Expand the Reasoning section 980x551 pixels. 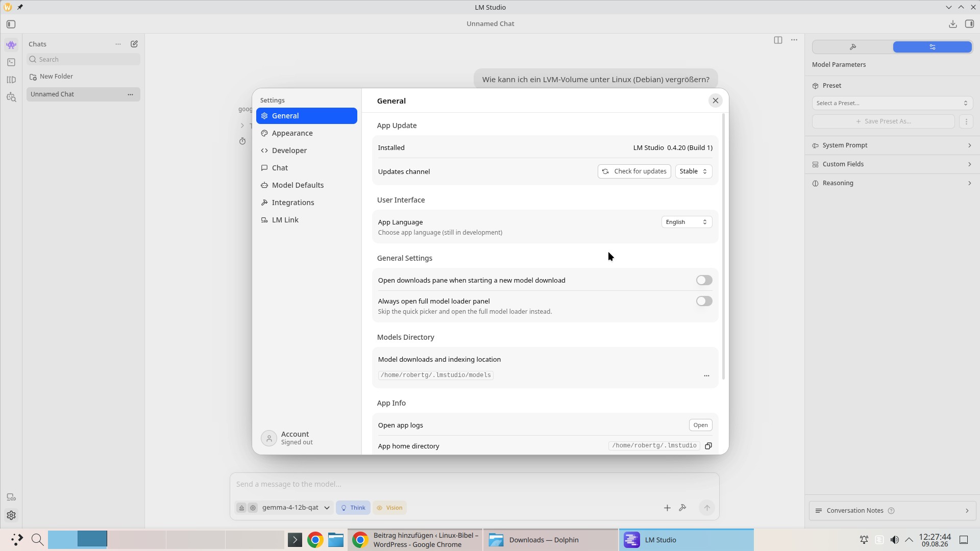(x=892, y=183)
